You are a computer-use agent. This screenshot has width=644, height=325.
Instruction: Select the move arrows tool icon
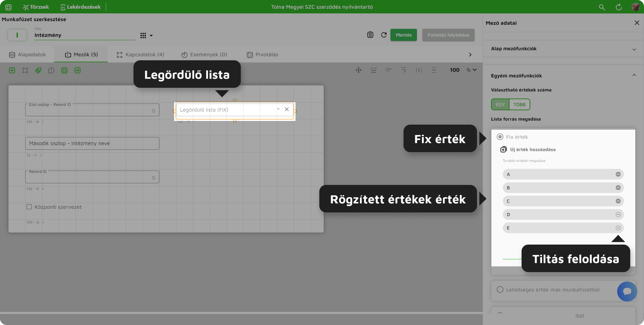pos(359,70)
